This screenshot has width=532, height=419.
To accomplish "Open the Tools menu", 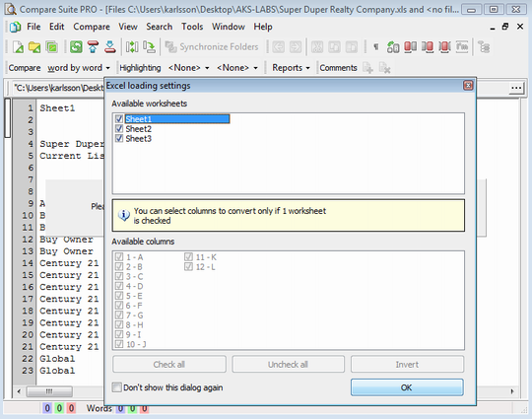I will click(x=192, y=27).
